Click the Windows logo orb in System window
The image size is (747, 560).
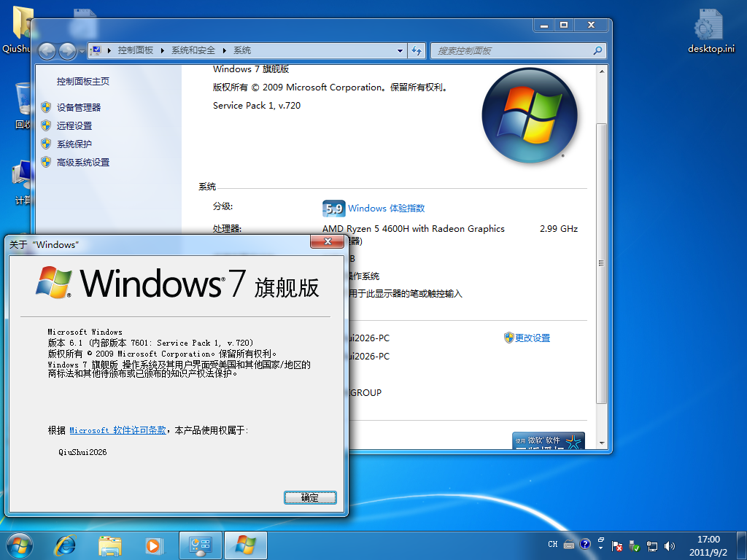(x=530, y=114)
